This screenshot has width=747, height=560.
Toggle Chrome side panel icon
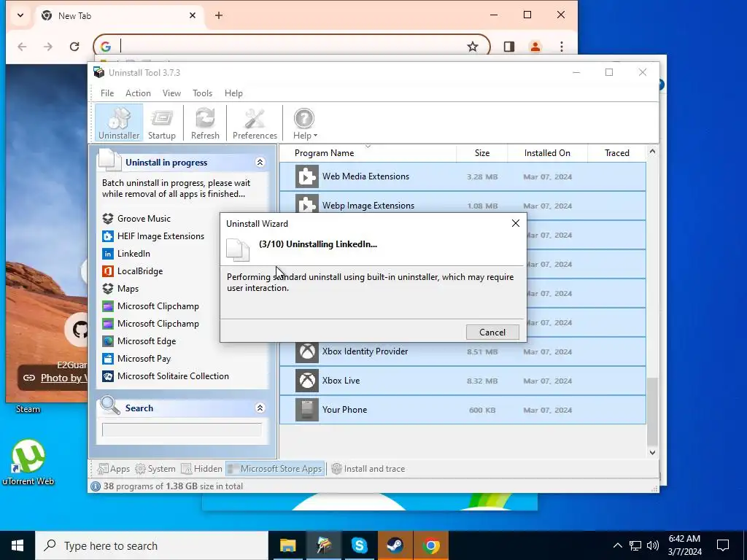pyautogui.click(x=508, y=47)
